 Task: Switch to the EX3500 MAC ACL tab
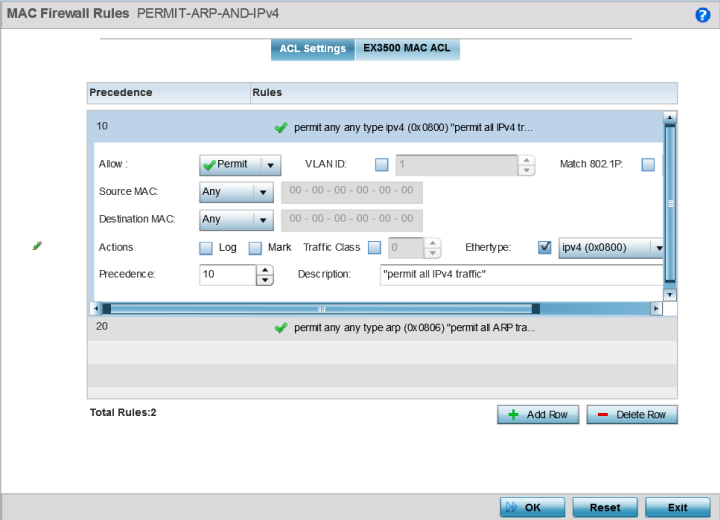[407, 49]
